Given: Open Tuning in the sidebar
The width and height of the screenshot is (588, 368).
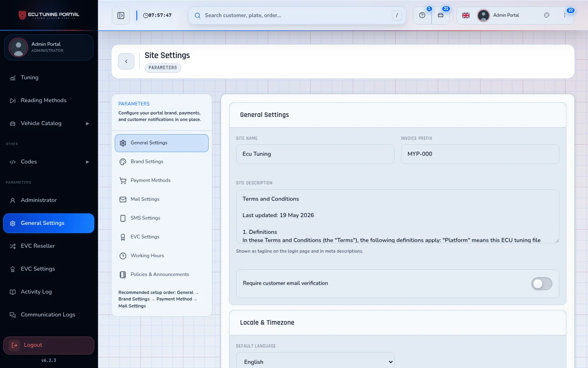Looking at the screenshot, I should [x=49, y=78].
